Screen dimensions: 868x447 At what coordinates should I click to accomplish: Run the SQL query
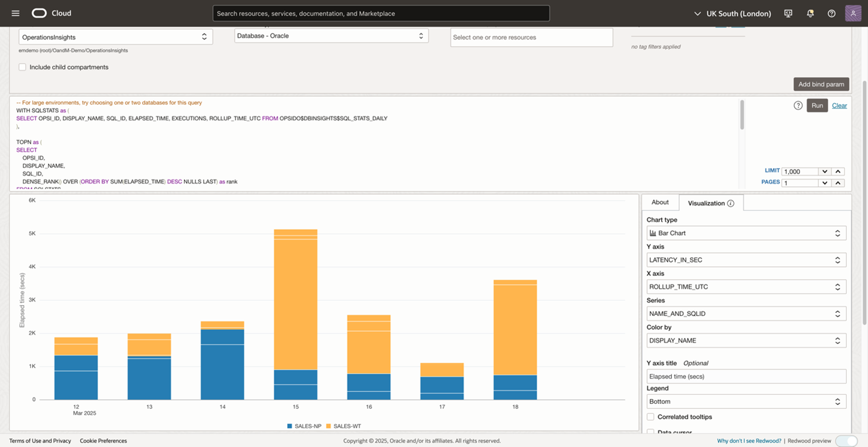817,106
